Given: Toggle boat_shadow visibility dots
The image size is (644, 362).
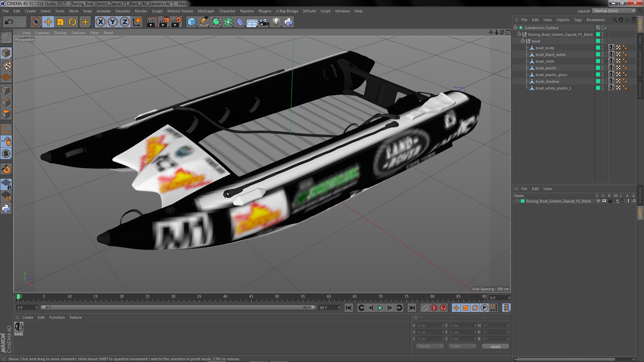Looking at the screenshot, I should tap(602, 81).
